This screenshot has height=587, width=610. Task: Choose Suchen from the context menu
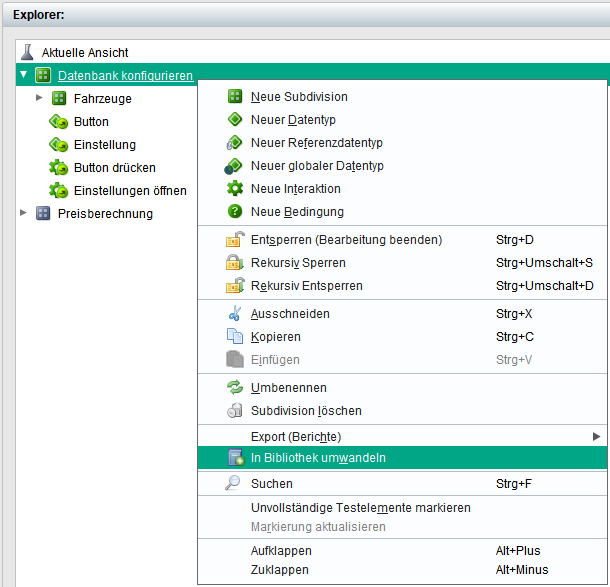pyautogui.click(x=402, y=483)
